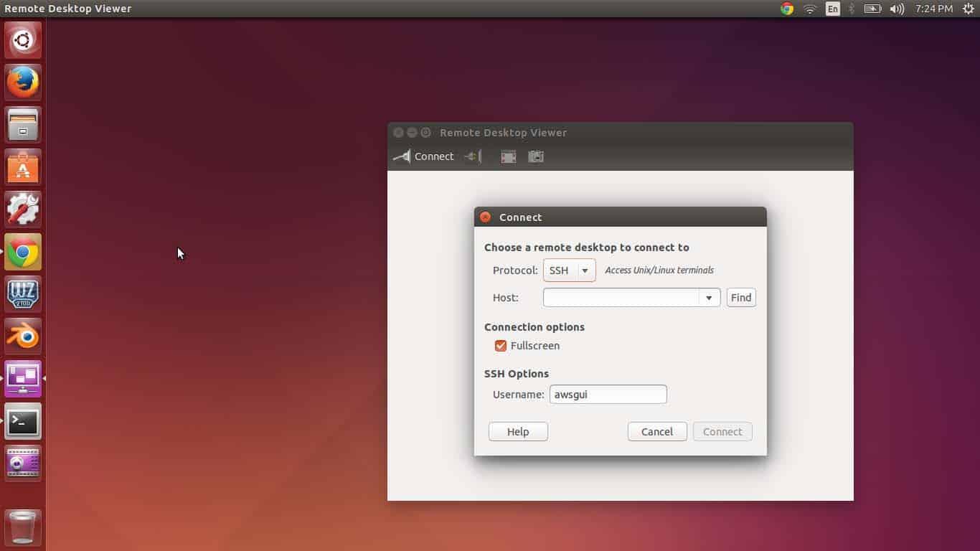
Task: Click the Remote Desktop Viewer minimize button
Action: 412,133
